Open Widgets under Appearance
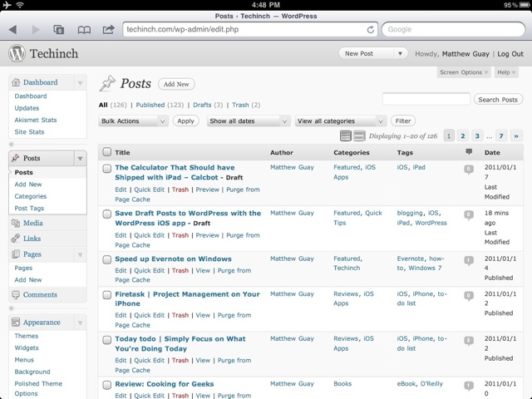This screenshot has height=399, width=532. [x=27, y=347]
